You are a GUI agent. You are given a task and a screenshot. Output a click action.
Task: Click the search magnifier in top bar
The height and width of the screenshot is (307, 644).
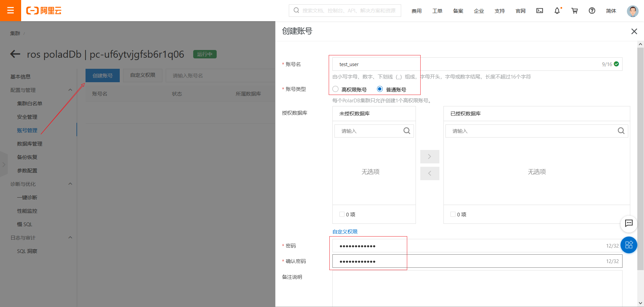pyautogui.click(x=296, y=10)
